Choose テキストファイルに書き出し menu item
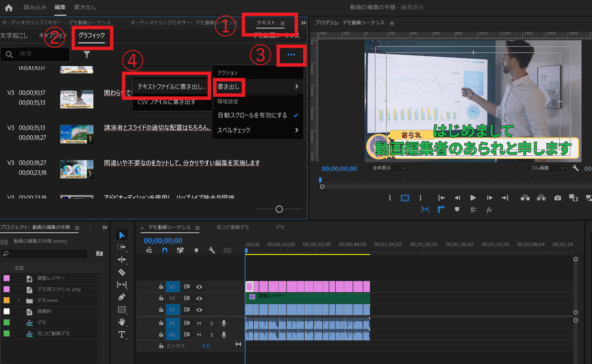The width and height of the screenshot is (592, 364). pos(172,87)
